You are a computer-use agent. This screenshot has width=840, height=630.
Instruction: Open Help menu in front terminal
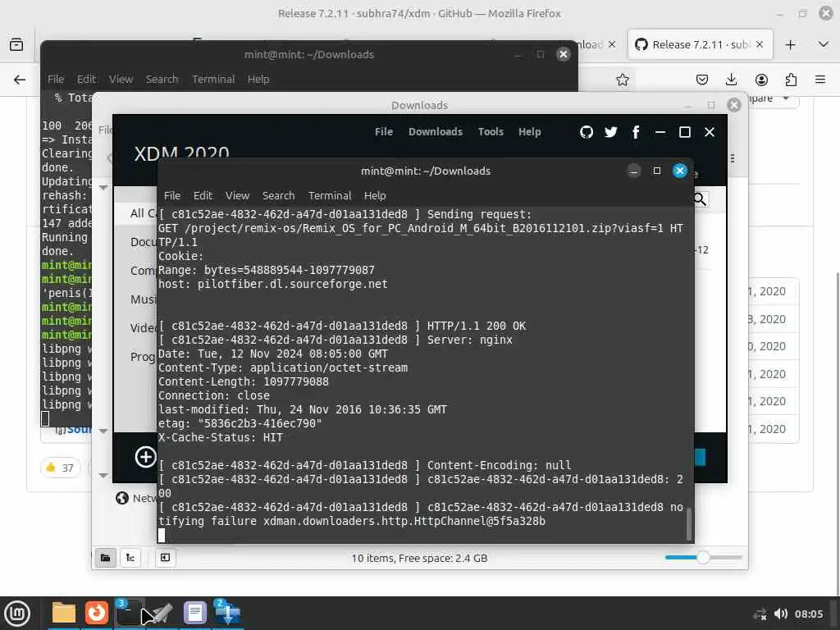pos(374,195)
